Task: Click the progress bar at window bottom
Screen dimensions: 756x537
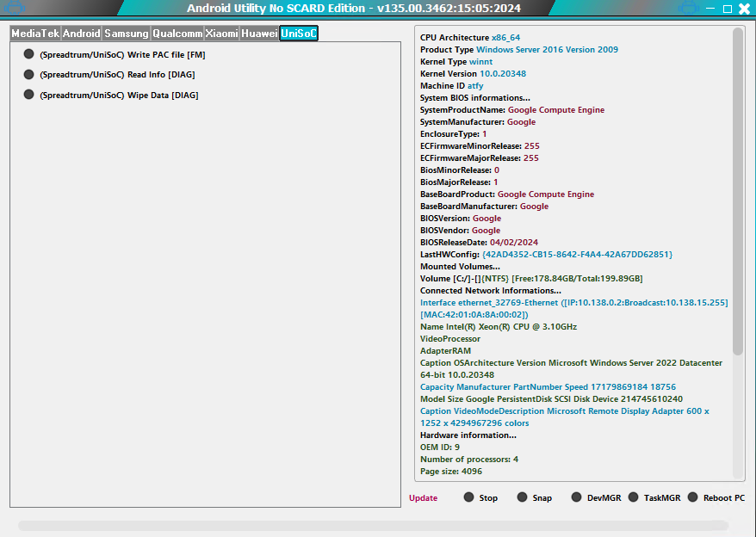Action: pyautogui.click(x=373, y=526)
